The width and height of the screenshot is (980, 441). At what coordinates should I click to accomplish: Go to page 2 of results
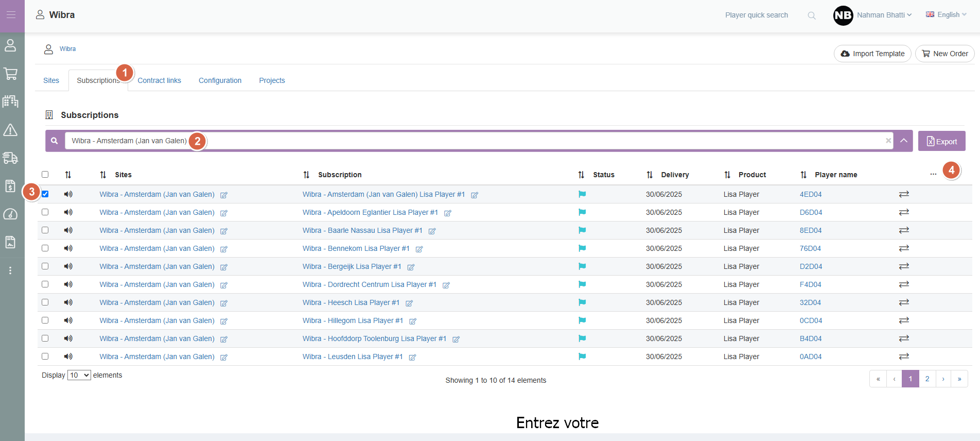(x=927, y=379)
